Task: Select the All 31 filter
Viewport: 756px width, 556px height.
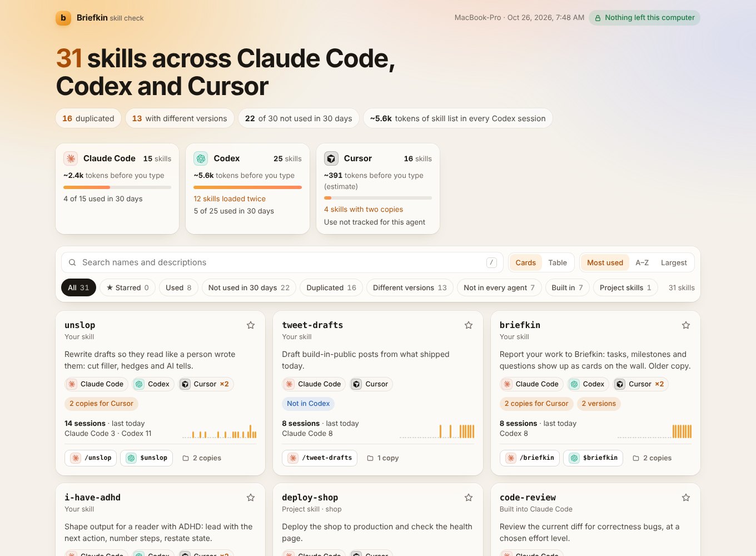Action: (x=78, y=287)
